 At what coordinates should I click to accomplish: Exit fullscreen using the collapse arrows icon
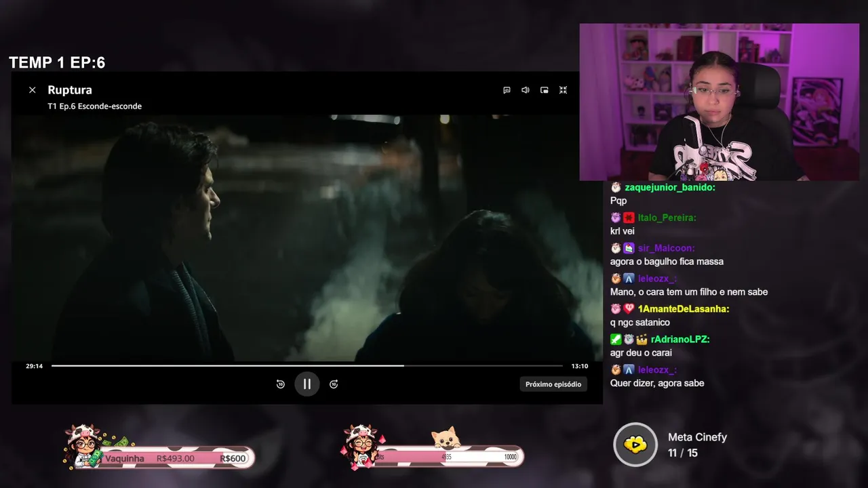563,89
